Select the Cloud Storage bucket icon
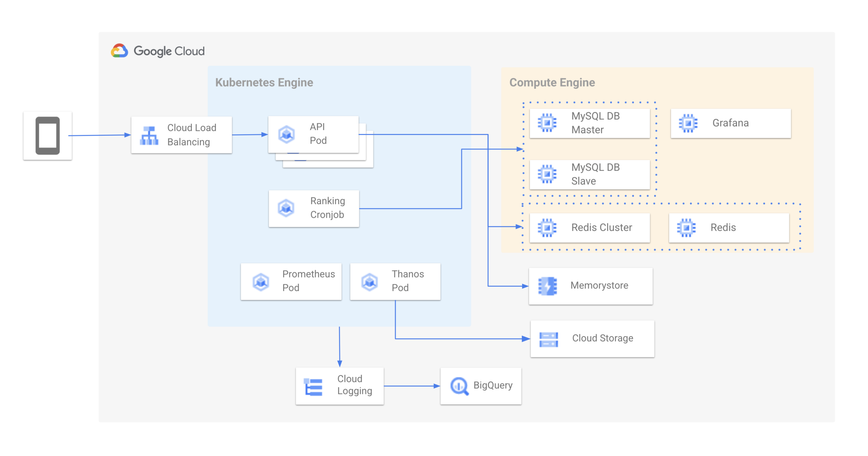 pyautogui.click(x=548, y=339)
